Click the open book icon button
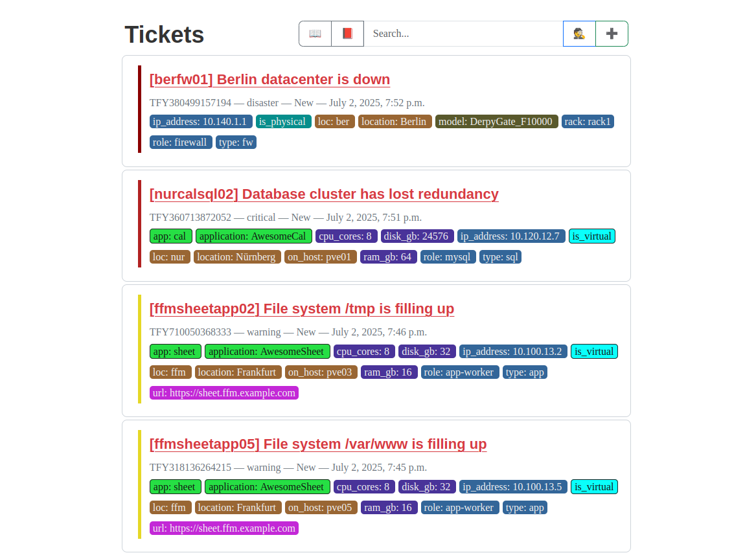This screenshot has width=756, height=555. pos(315,34)
